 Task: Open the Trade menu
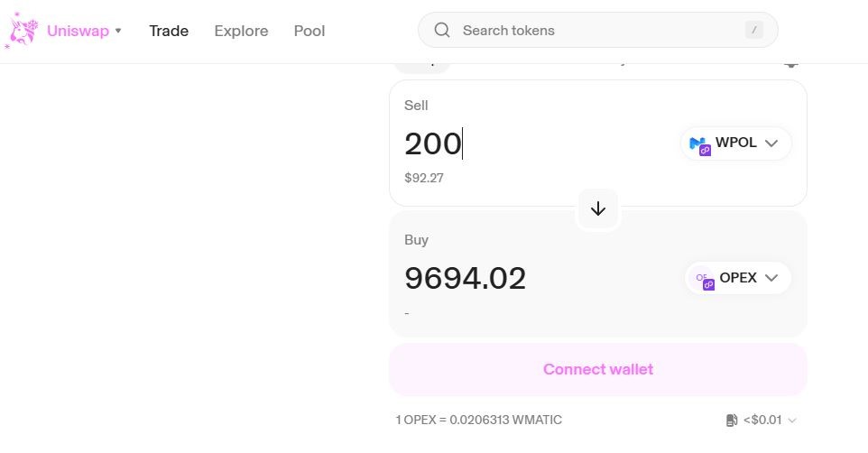[x=169, y=31]
